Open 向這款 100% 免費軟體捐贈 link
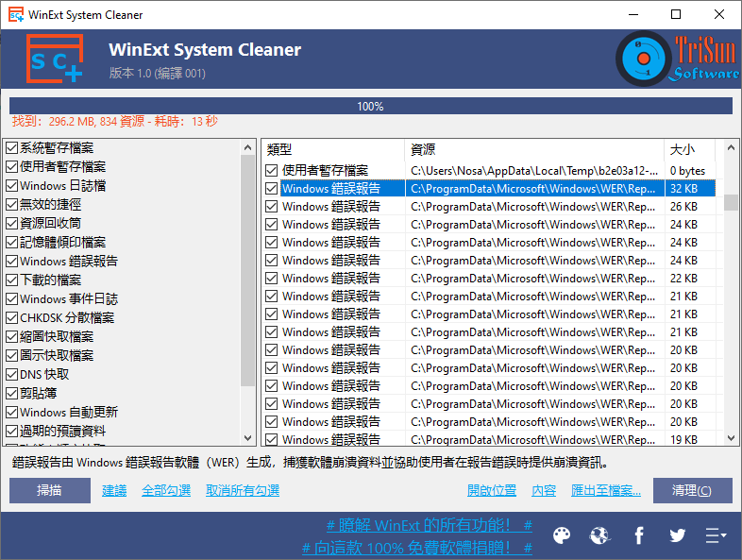This screenshot has width=742, height=560. [417, 548]
